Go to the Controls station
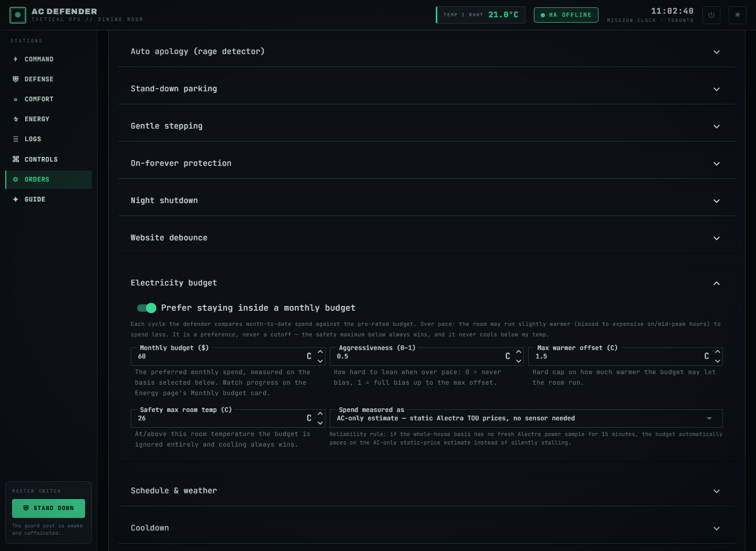The height and width of the screenshot is (551, 756). point(48,160)
